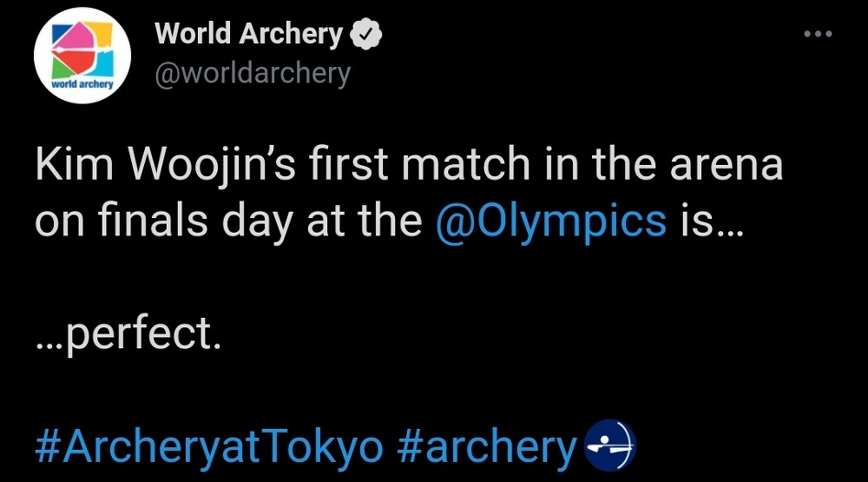Image resolution: width=868 pixels, height=482 pixels.
Task: Open the @Olympics mention link
Action: (x=550, y=221)
